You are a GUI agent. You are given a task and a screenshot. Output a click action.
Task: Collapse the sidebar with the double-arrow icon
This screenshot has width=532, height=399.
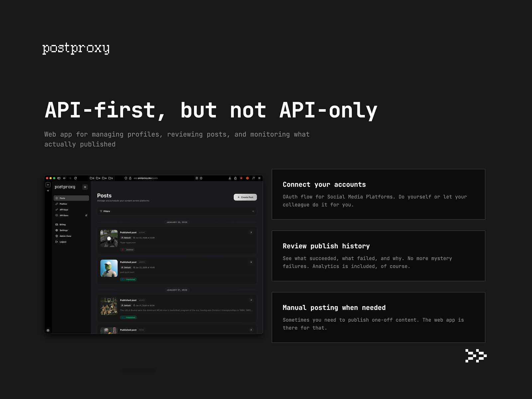pos(48,185)
